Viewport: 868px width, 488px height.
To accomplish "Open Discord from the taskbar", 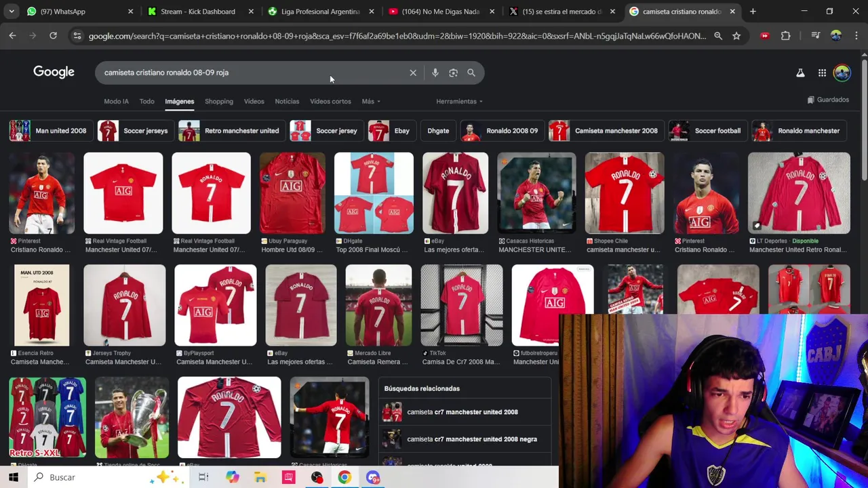I will click(x=373, y=477).
